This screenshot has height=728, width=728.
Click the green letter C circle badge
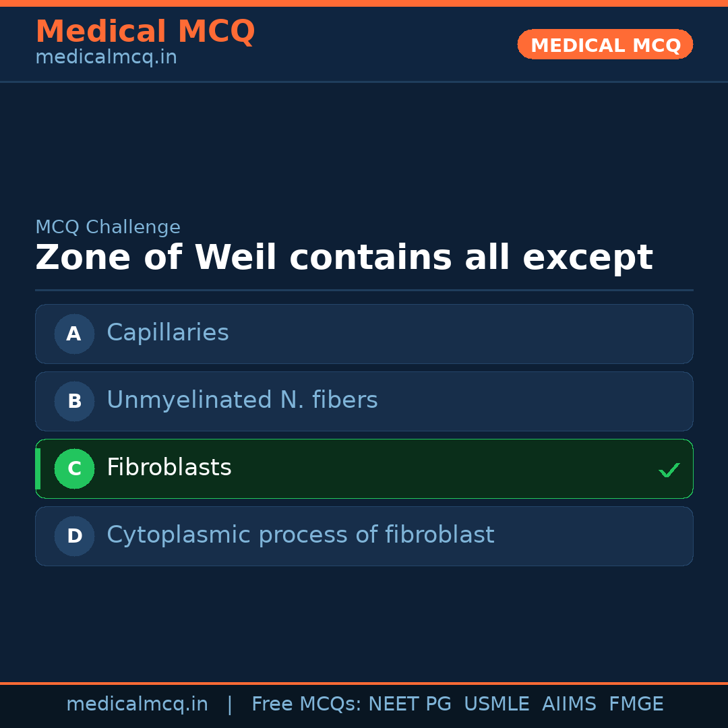tap(74, 468)
